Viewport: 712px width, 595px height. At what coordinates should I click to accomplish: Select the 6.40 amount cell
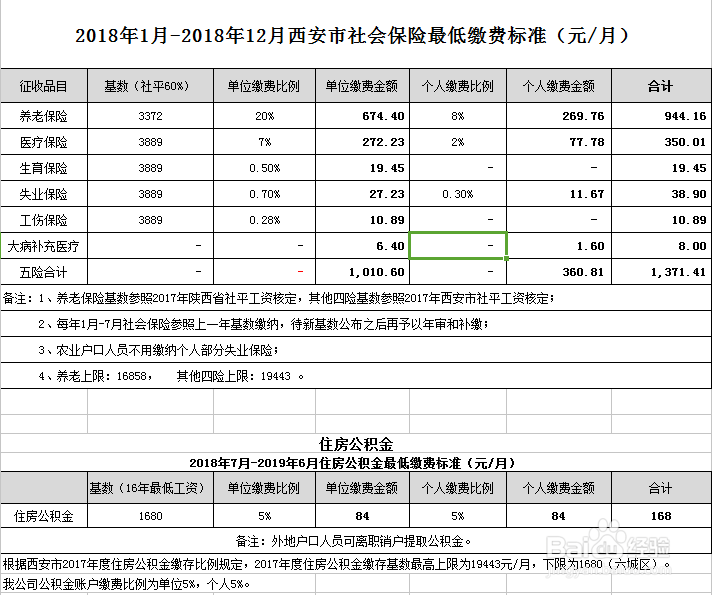click(x=362, y=246)
